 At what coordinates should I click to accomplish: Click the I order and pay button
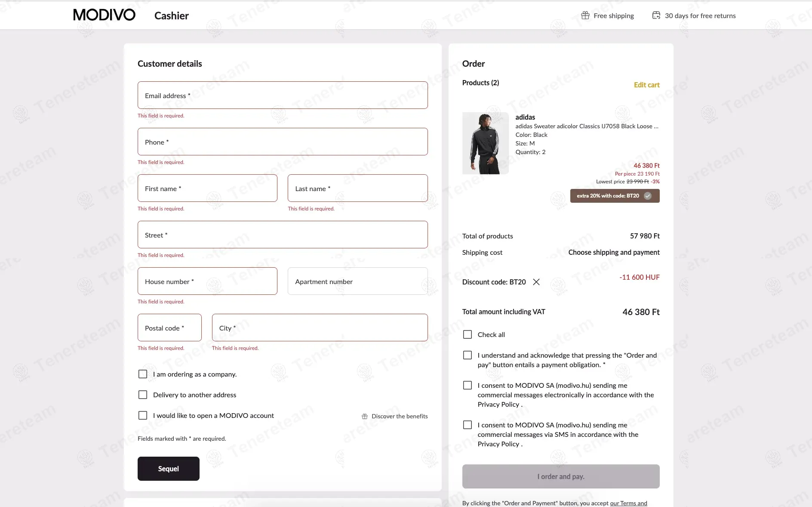click(x=561, y=476)
